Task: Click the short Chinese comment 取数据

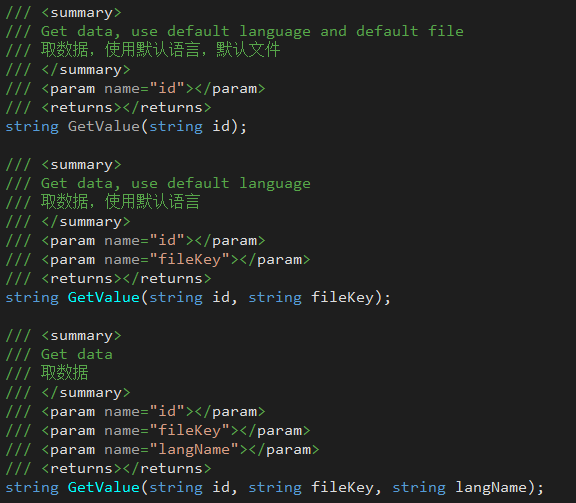Action: click(x=64, y=373)
